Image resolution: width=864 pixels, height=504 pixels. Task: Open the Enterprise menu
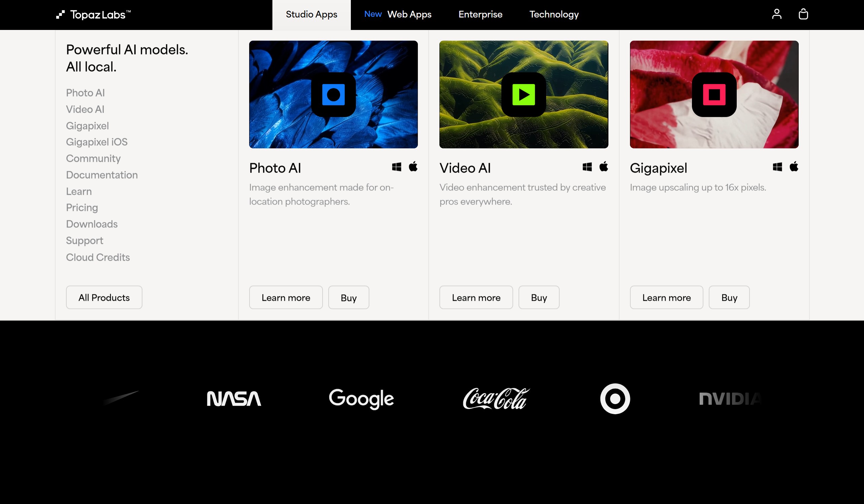click(480, 14)
